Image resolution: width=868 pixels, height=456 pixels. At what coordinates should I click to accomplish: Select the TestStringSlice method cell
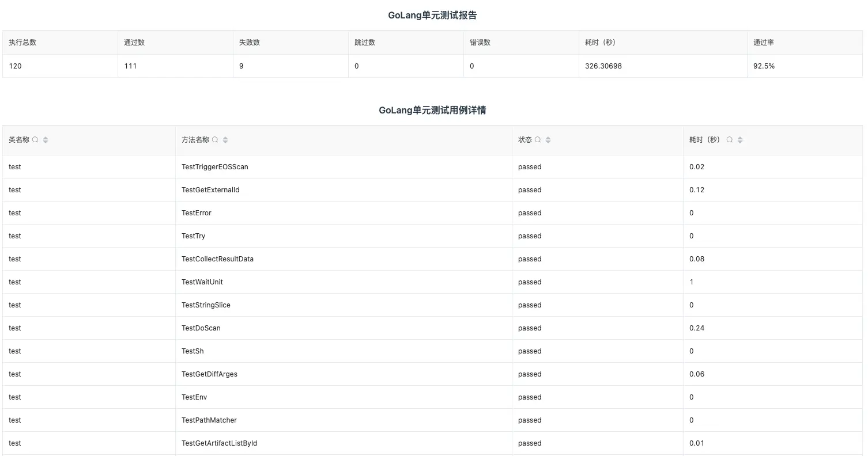344,305
